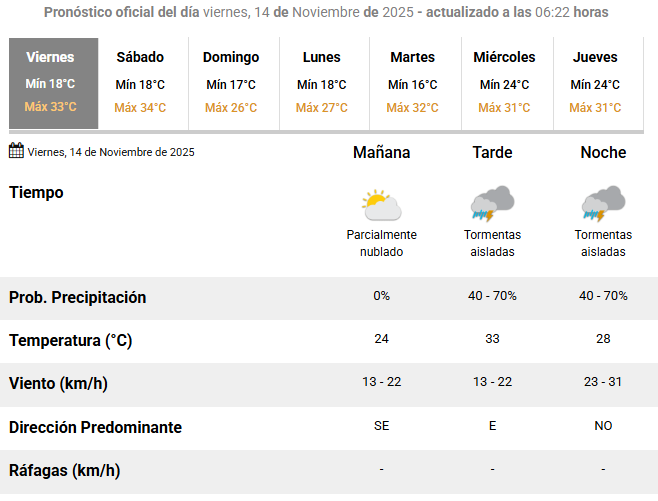658x501 pixels.
Task: Switch to the Jueves forecast tab
Action: (595, 82)
